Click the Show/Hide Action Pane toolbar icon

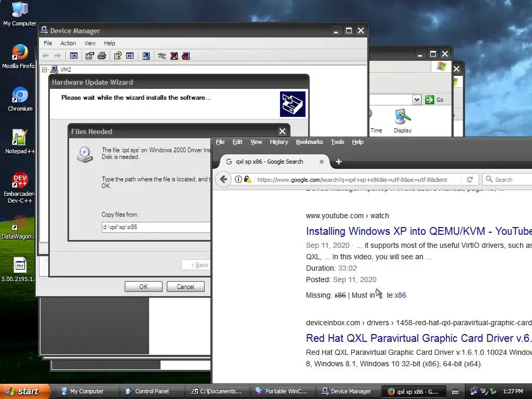click(130, 56)
